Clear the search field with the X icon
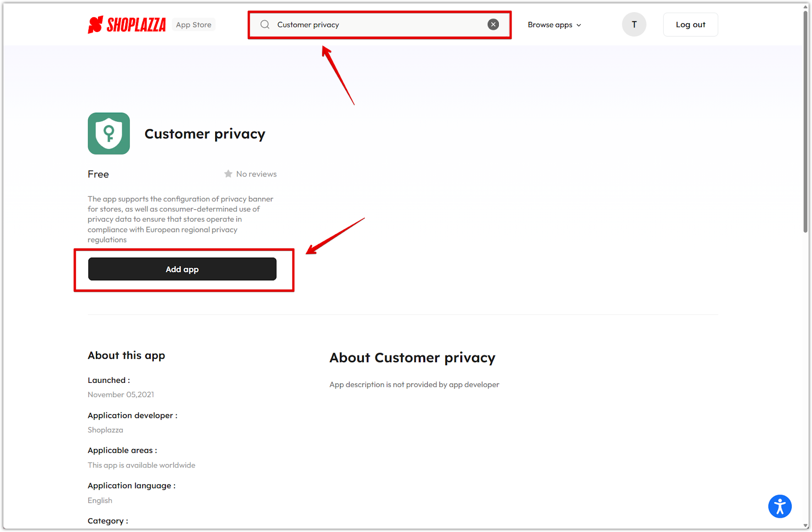 click(x=493, y=24)
